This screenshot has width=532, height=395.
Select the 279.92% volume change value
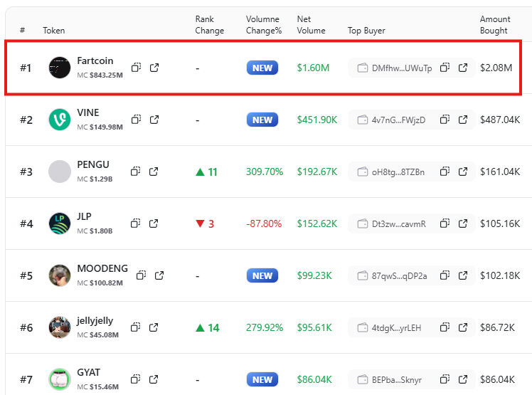[x=265, y=327]
